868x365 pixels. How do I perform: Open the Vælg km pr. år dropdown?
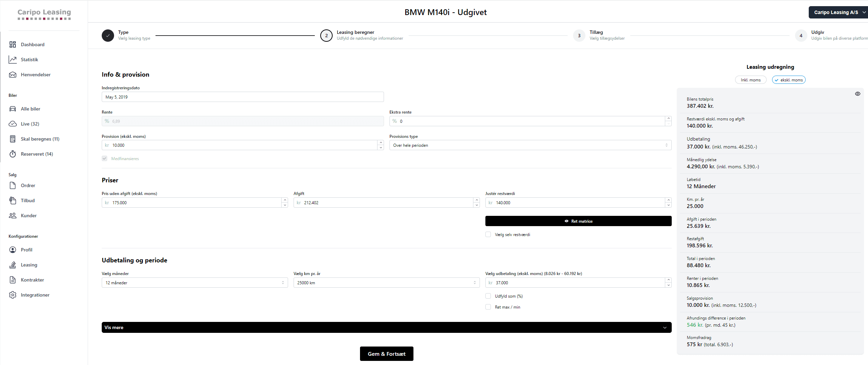(x=386, y=283)
